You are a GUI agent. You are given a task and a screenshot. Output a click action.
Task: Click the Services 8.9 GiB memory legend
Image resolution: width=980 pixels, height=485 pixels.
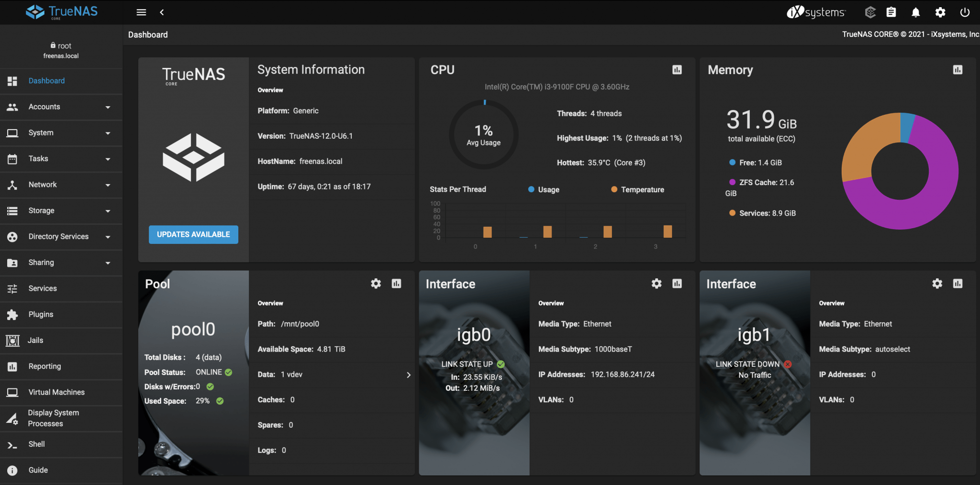[763, 213]
